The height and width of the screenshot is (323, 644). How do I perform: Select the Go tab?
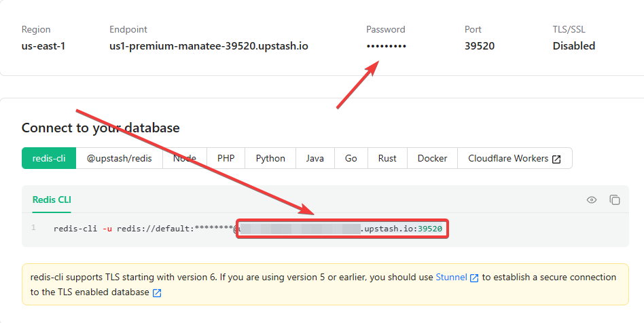tap(351, 158)
